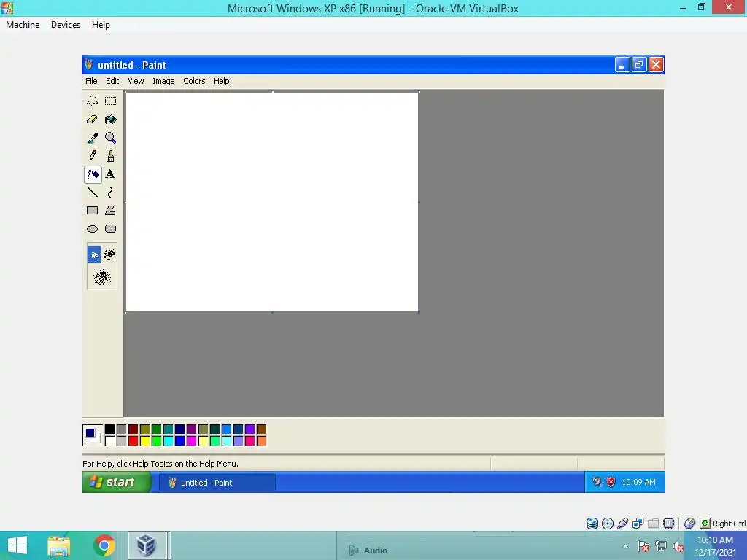Open Paint's Help menu
Screen dimensions: 747x560
tap(222, 81)
